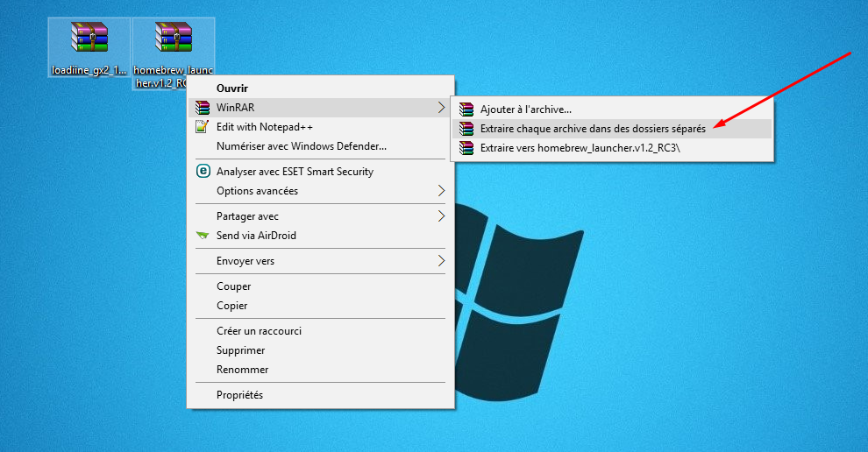Open Options avancées entry

pyautogui.click(x=320, y=191)
